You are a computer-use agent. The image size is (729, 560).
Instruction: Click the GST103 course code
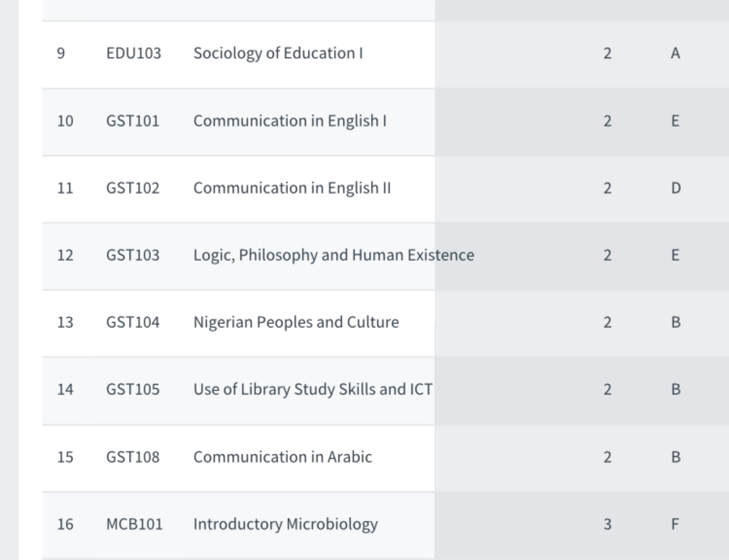[x=133, y=255]
